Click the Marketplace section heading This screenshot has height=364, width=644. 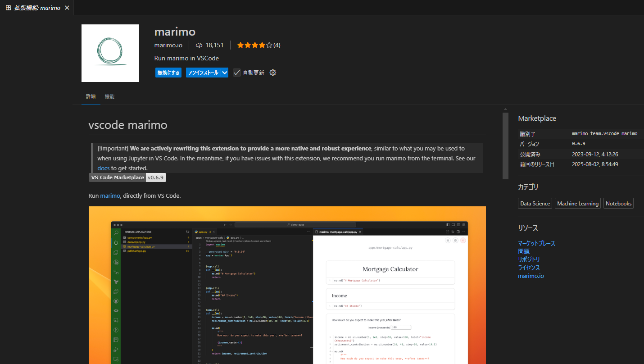[x=537, y=118]
